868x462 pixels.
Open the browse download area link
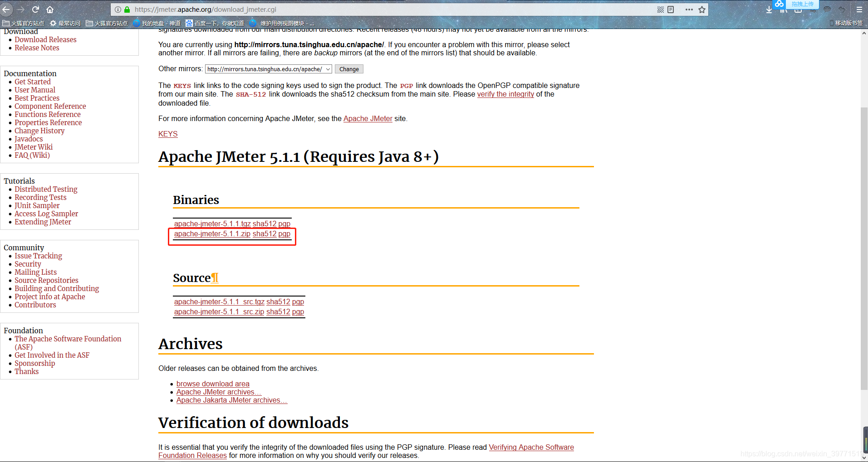(x=213, y=384)
